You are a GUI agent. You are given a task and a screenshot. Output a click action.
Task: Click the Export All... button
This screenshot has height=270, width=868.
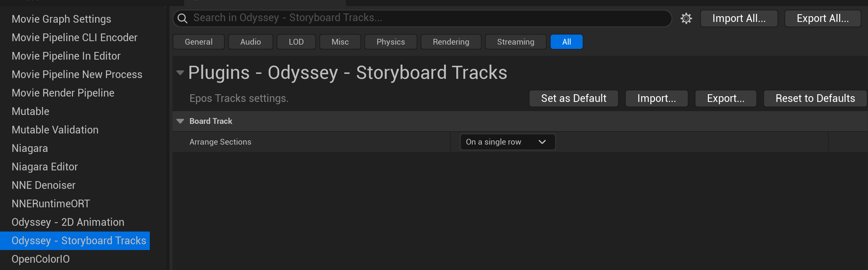[x=823, y=18]
